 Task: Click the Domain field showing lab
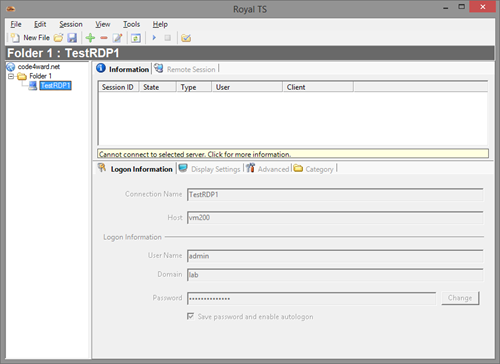[335, 275]
